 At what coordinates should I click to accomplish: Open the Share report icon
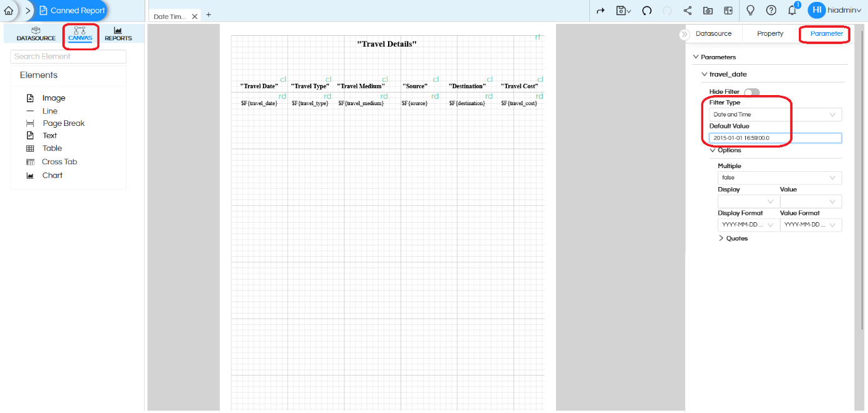coord(687,10)
